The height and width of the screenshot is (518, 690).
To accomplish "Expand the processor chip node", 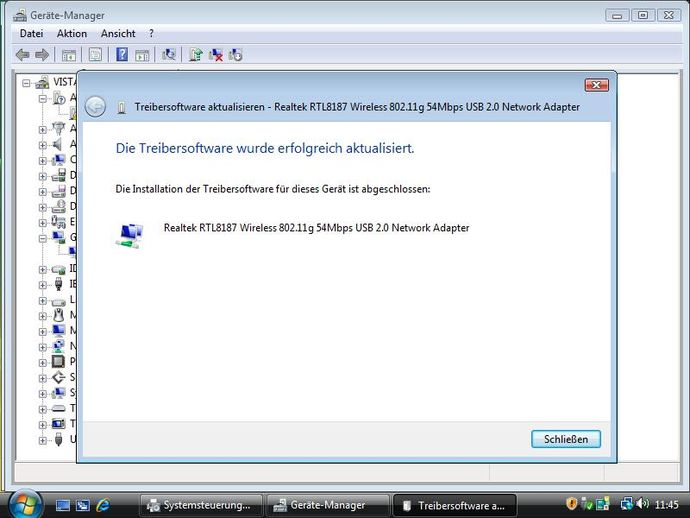I will point(43,363).
